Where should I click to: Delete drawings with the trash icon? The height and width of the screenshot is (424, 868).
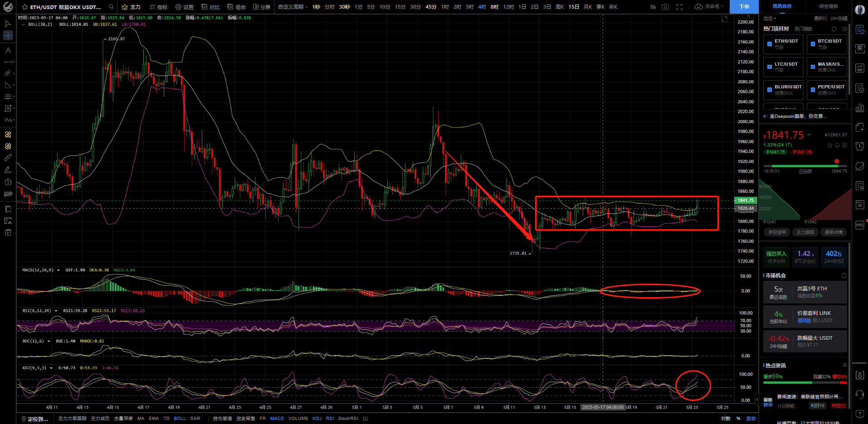[x=8, y=232]
